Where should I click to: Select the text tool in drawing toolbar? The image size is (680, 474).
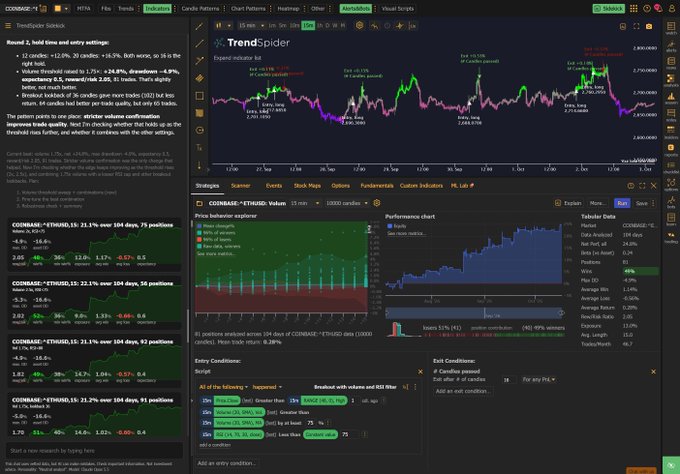(199, 148)
